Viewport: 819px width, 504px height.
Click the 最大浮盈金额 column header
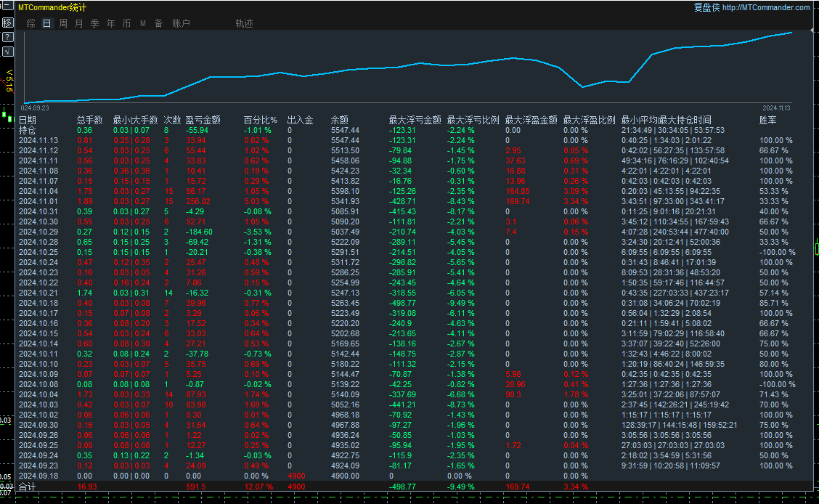coord(531,120)
